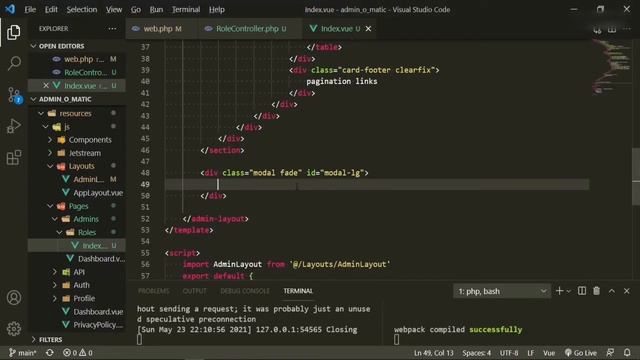The width and height of the screenshot is (640, 360).
Task: Open the Selection menu
Action: [x=82, y=9]
